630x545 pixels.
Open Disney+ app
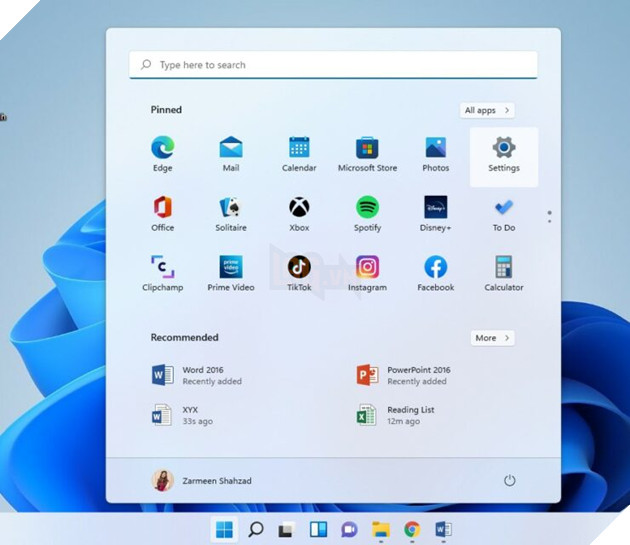coord(436,214)
